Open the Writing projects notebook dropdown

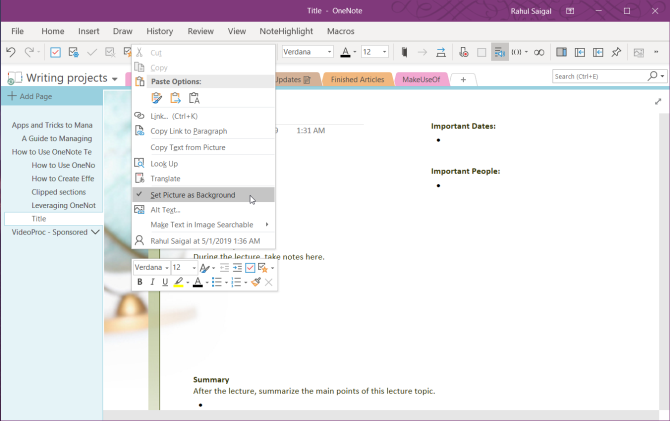[x=115, y=79]
